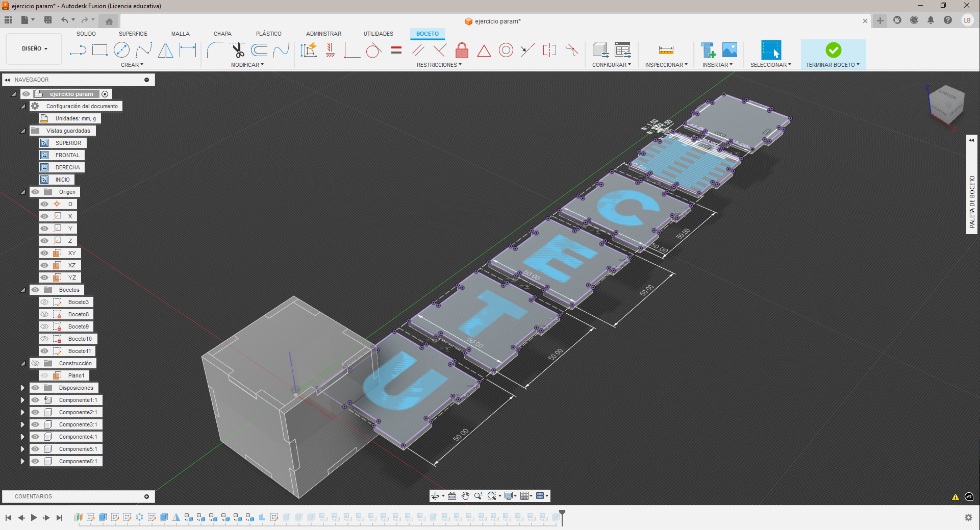The width and height of the screenshot is (980, 530).
Task: Select the Mirror tool icon
Action: [166, 50]
